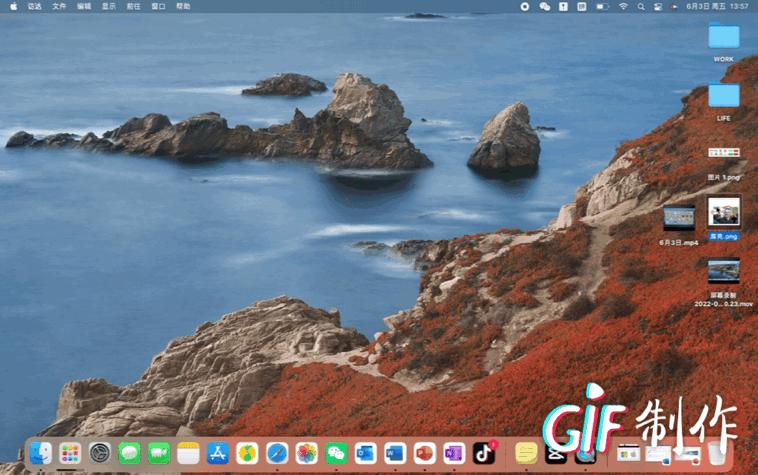Open the 访达 menu in menu bar
The image size is (758, 475).
(34, 6)
